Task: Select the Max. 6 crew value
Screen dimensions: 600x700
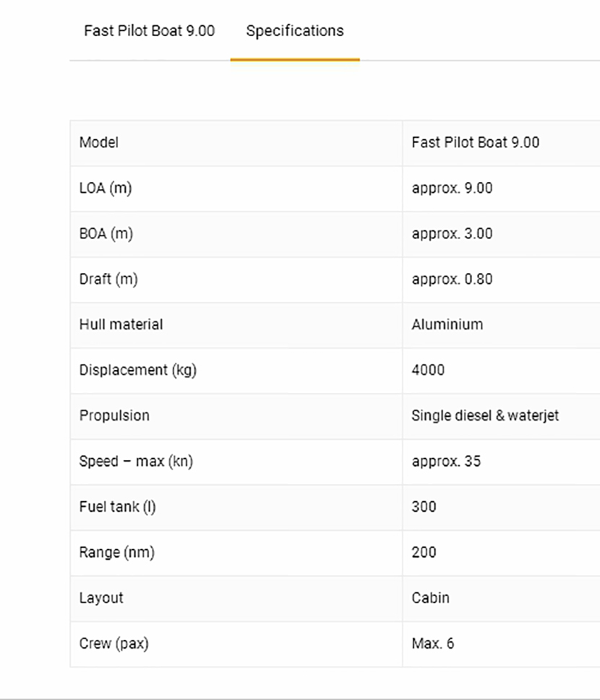Action: (432, 643)
